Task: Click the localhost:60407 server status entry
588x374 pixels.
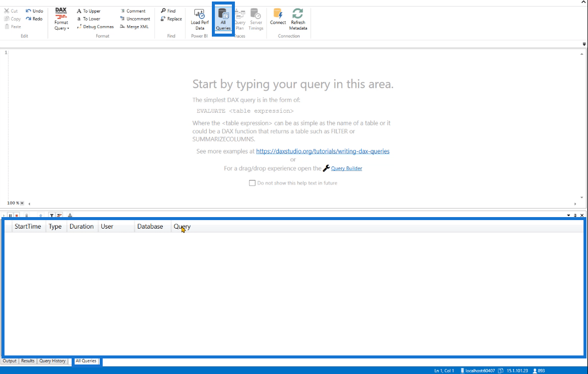Action: pyautogui.click(x=477, y=370)
